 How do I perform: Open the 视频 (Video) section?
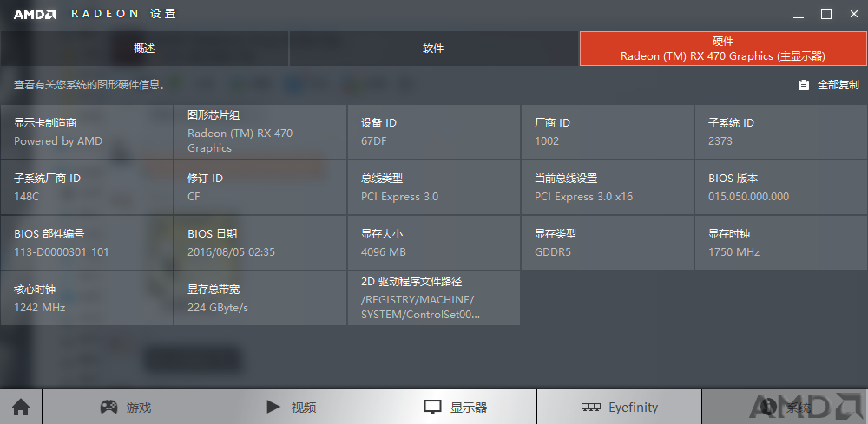tap(290, 408)
